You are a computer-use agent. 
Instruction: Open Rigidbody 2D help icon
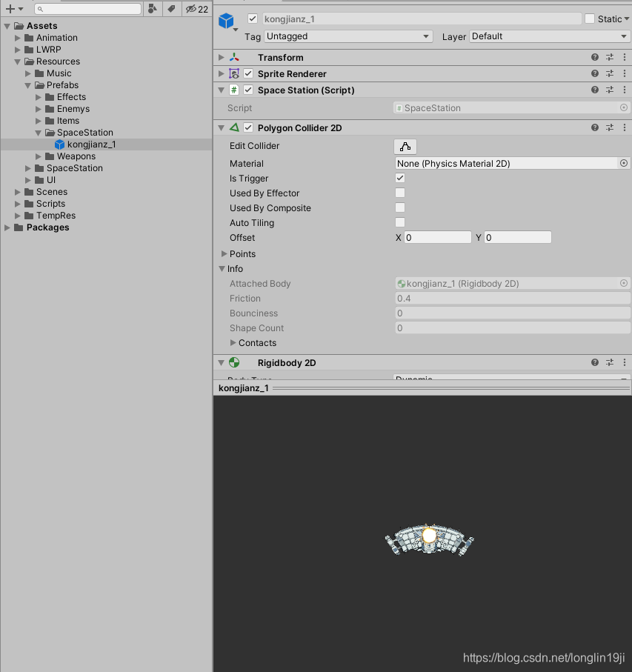click(595, 362)
